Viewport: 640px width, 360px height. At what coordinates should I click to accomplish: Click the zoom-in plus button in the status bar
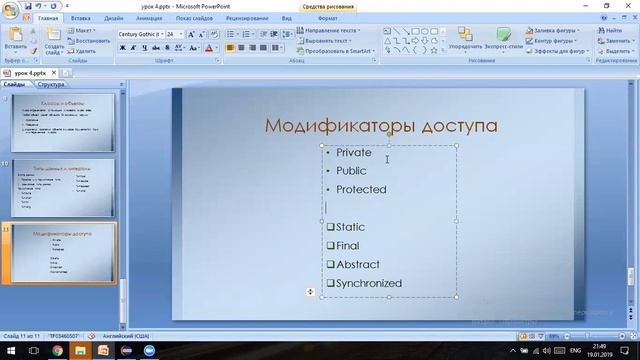tap(622, 336)
